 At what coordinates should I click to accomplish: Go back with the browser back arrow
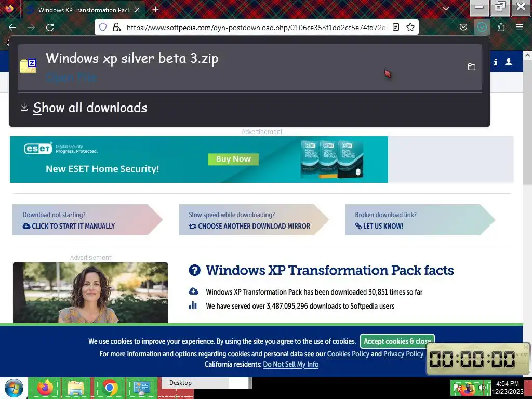click(12, 28)
